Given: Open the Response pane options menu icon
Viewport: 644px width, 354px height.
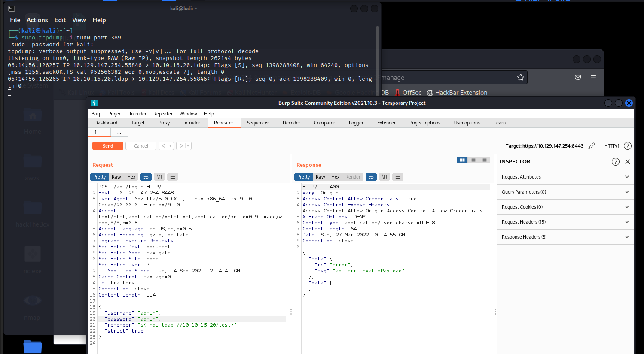Looking at the screenshot, I should point(398,177).
